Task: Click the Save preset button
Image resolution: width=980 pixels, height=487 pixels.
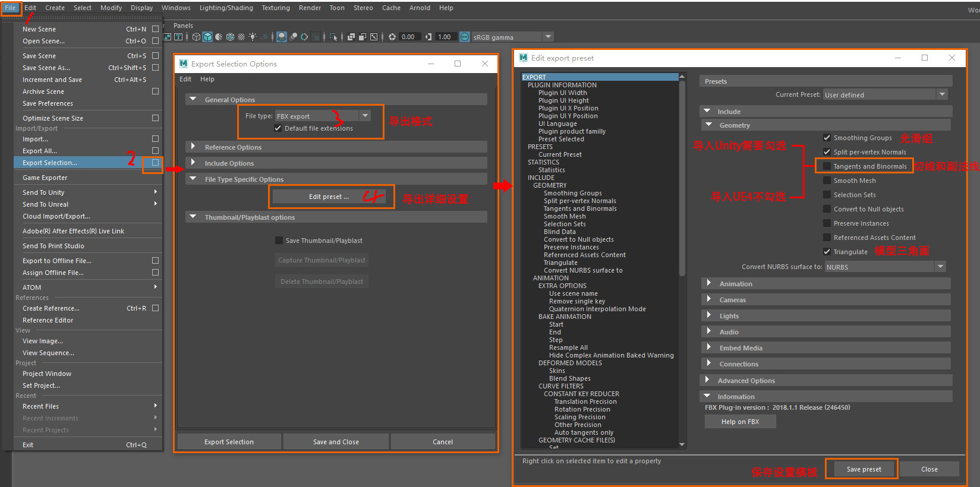Action: tap(864, 469)
